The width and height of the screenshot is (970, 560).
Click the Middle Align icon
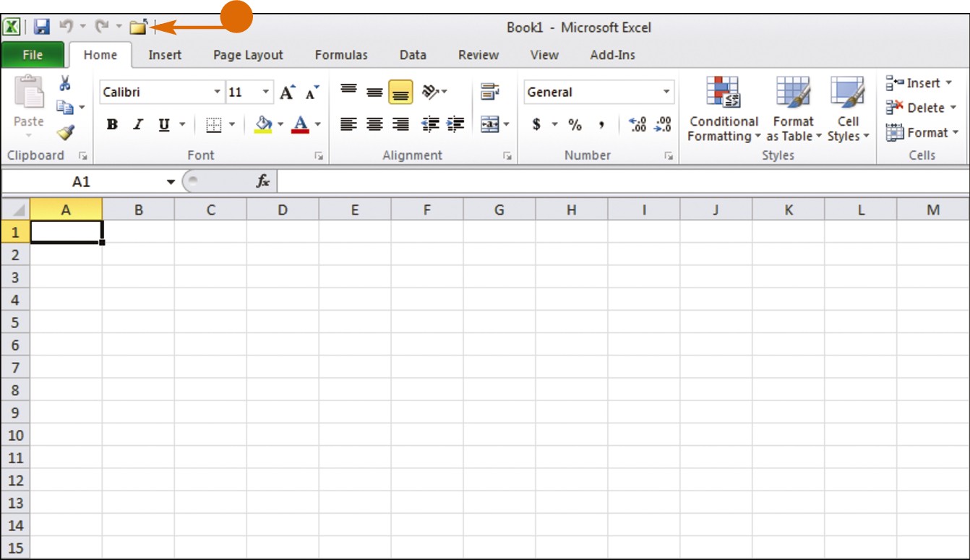point(374,92)
